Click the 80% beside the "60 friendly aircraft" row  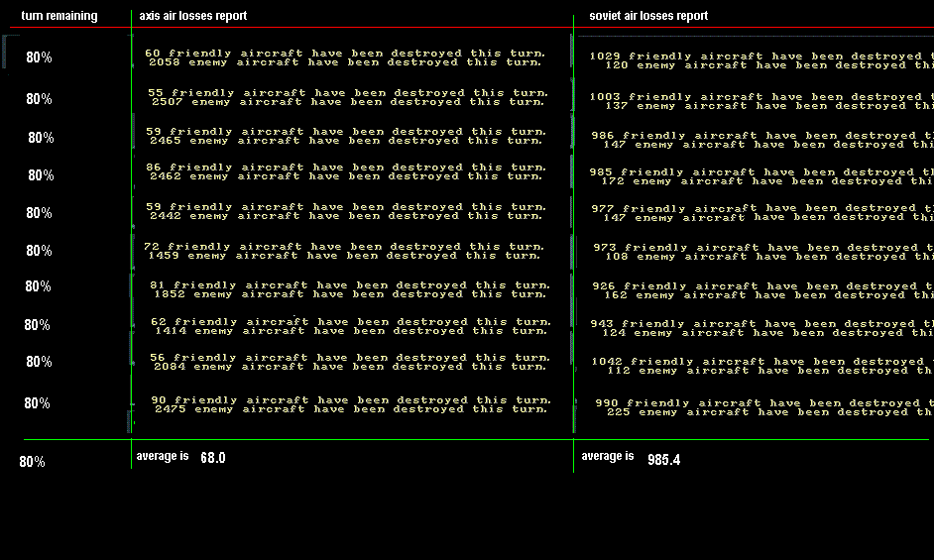39,57
